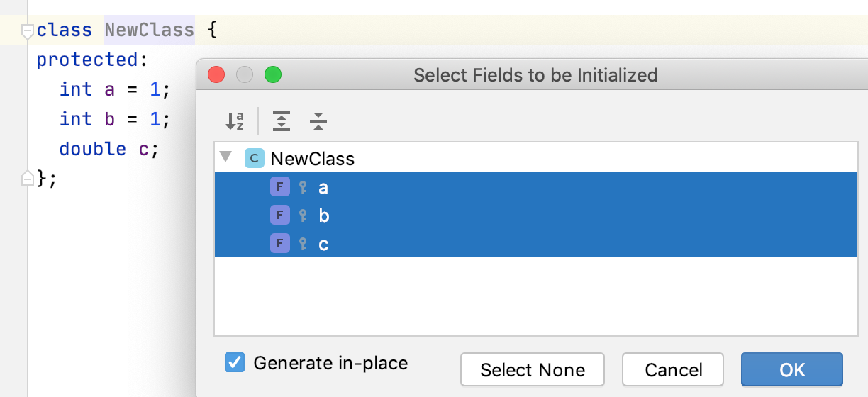The height and width of the screenshot is (397, 868).
Task: Toggle the Generate in-place checkbox
Action: (235, 363)
